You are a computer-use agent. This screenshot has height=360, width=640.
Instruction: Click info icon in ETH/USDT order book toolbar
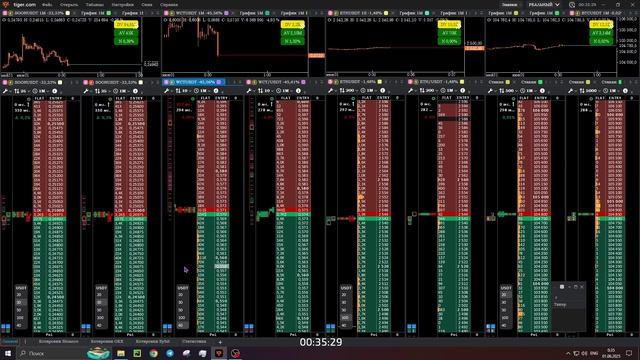(462, 91)
